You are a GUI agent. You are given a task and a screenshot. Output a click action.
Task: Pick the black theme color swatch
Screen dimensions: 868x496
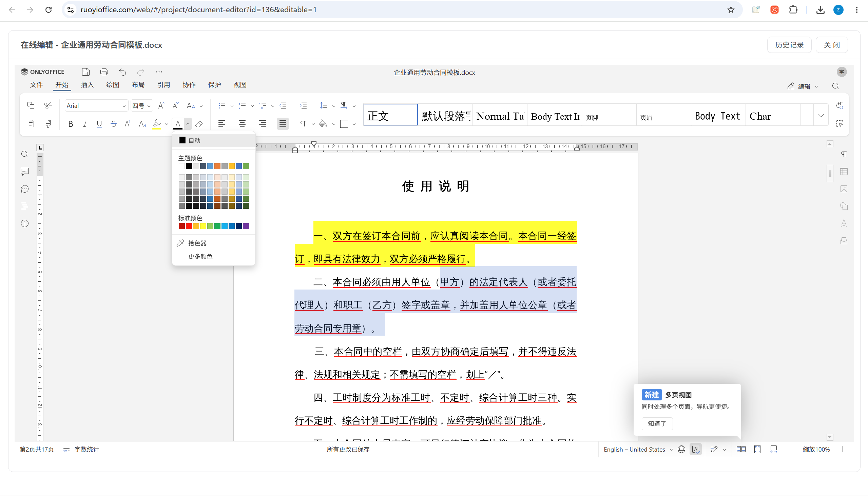pos(189,166)
